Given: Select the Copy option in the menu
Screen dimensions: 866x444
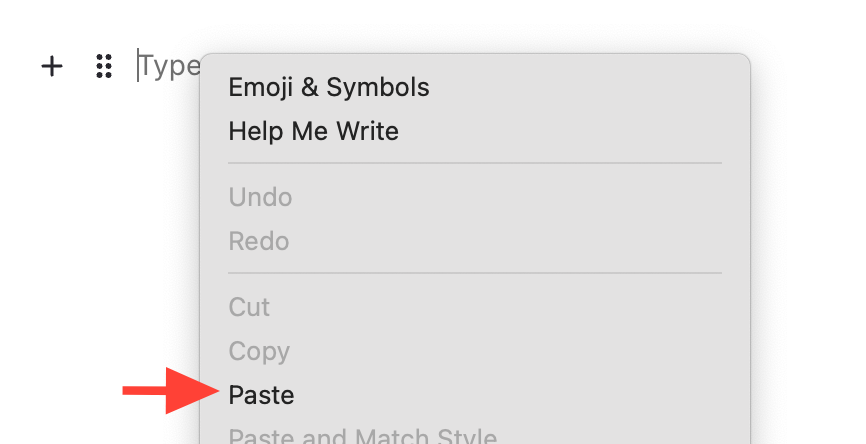Looking at the screenshot, I should pos(259,351).
